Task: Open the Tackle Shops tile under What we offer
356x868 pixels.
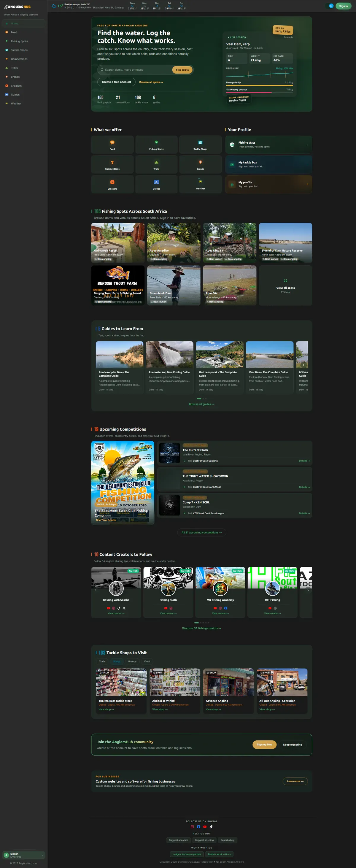Action: 200,145
